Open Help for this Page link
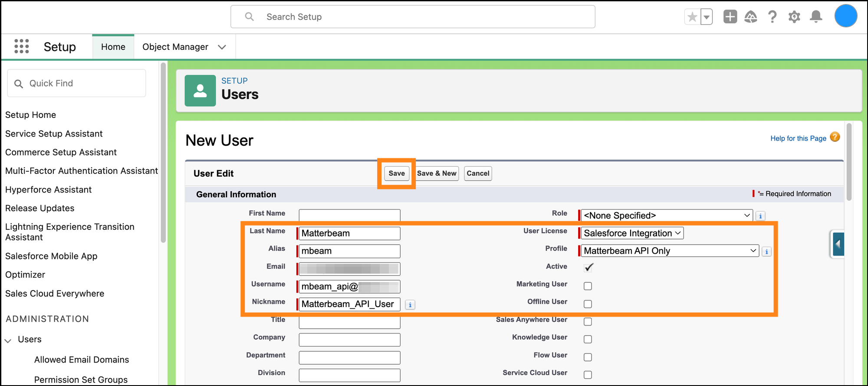The width and height of the screenshot is (868, 386). (798, 138)
